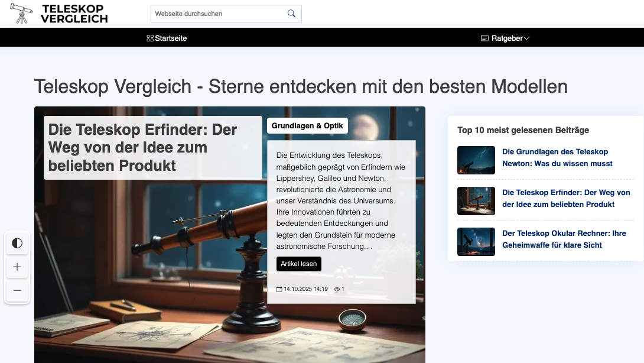Expand the Ratgeber dropdown chevron
The width and height of the screenshot is (644, 363).
[x=526, y=38]
